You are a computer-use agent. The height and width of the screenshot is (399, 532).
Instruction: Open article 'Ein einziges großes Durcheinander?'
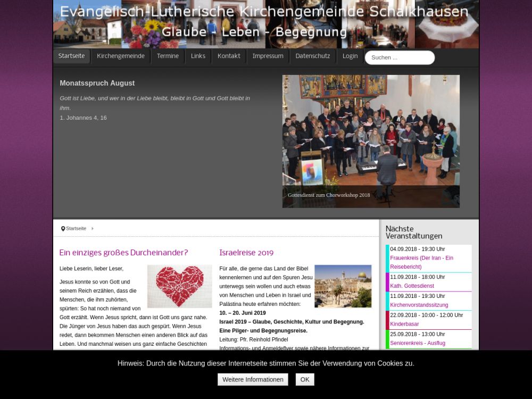coord(123,253)
